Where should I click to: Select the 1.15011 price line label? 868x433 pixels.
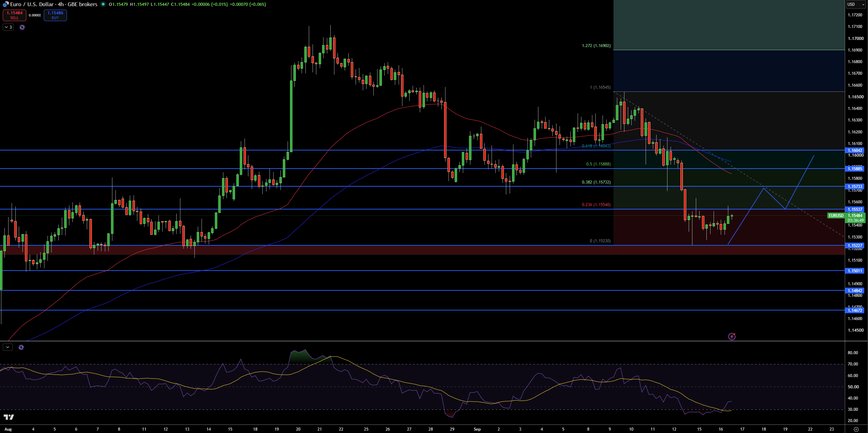click(x=854, y=271)
